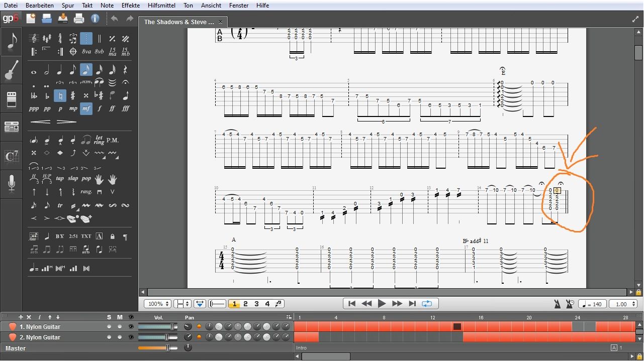This screenshot has height=361, width=644.
Task: Toggle the count-in metronome with clock
Action: 570,304
